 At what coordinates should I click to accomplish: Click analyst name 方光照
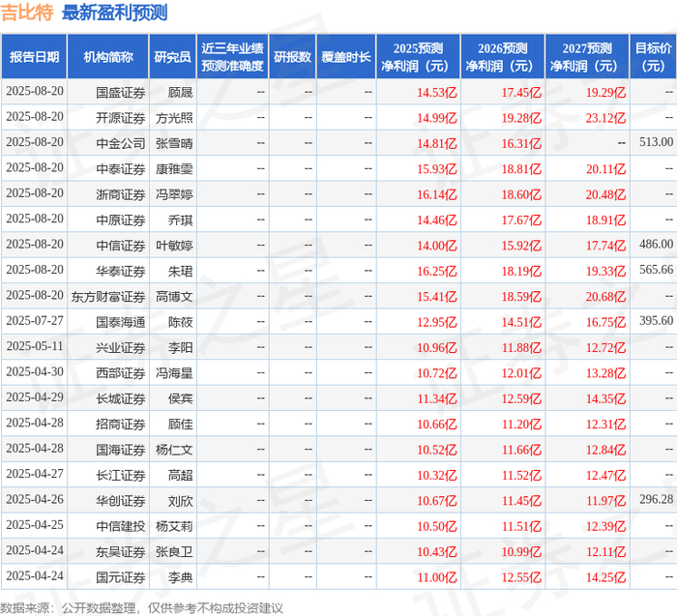tap(174, 118)
